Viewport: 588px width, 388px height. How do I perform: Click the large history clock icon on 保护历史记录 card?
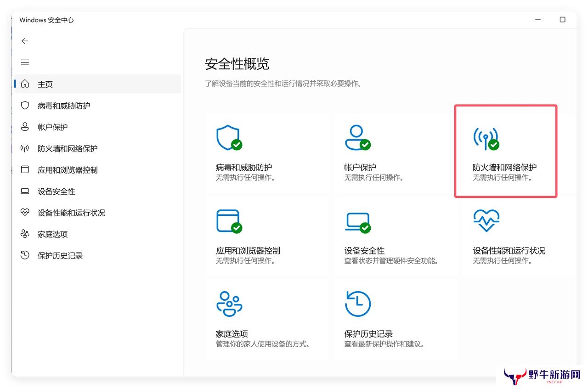358,304
